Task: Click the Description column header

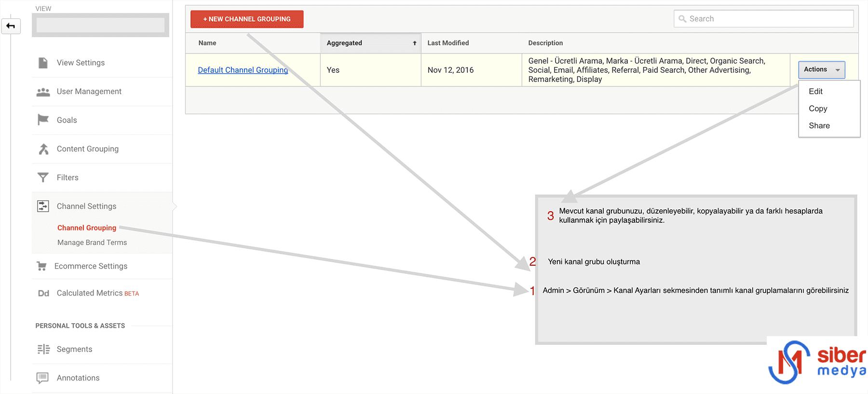Action: tap(545, 43)
